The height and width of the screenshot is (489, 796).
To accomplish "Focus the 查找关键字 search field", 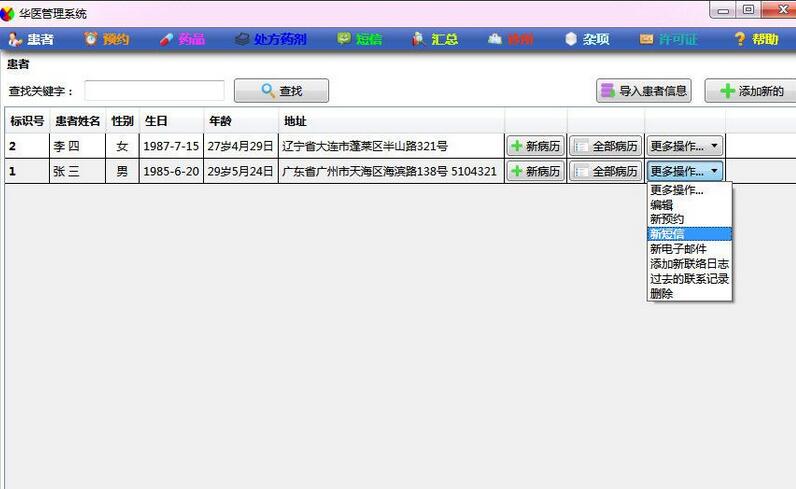I will (x=154, y=91).
